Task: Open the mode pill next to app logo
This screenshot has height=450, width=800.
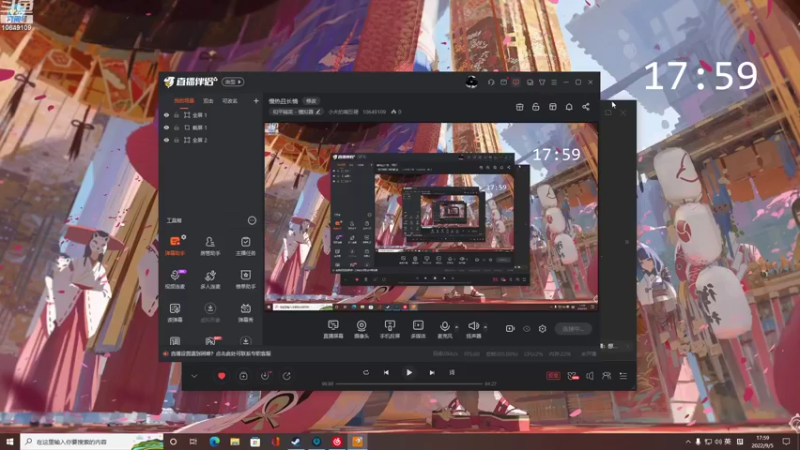Action: 233,82
